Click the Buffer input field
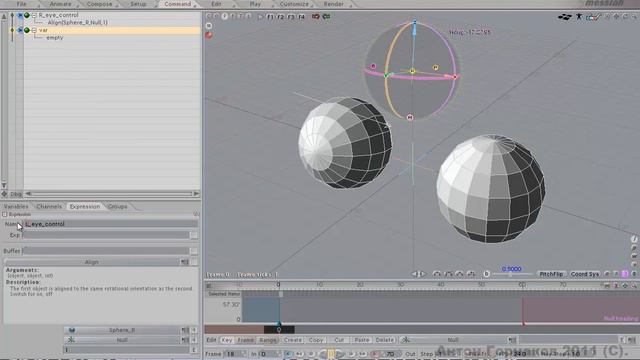The height and width of the screenshot is (360, 640). tap(106, 251)
